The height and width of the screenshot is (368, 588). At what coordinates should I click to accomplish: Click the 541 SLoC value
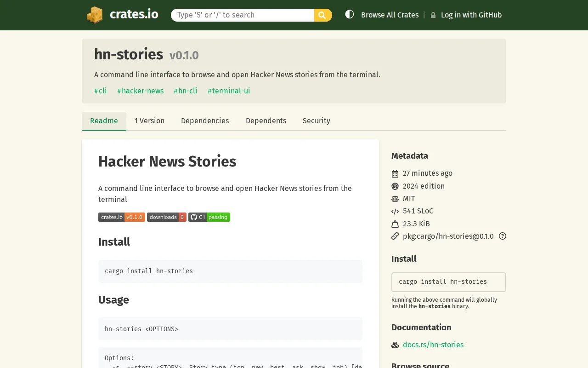tap(418, 211)
